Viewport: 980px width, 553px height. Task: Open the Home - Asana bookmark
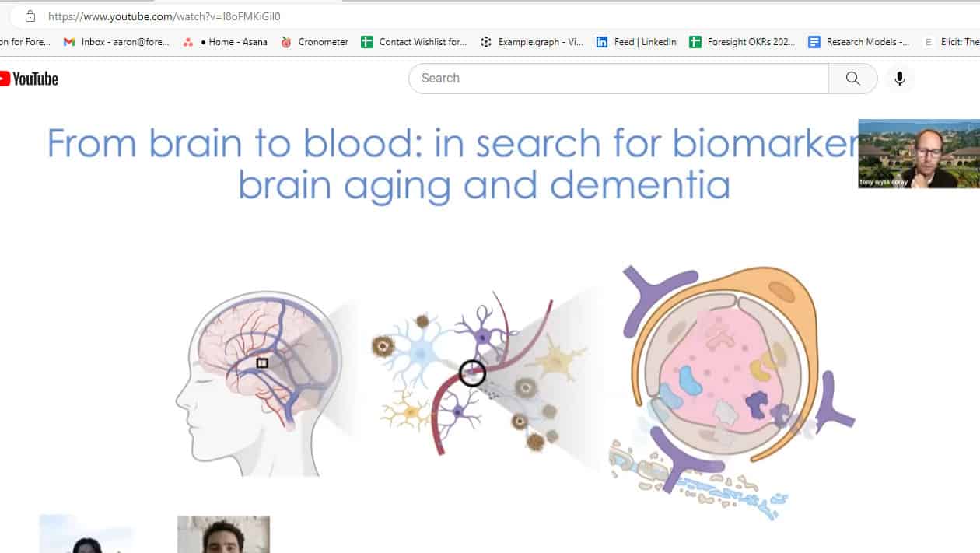tap(226, 42)
